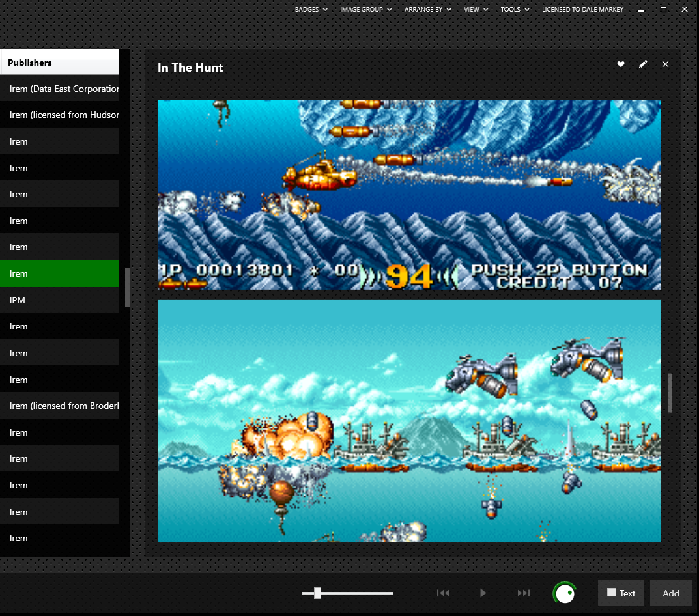This screenshot has width=699, height=616.
Task: Click the Publishers sidebar header
Action: pyautogui.click(x=59, y=63)
